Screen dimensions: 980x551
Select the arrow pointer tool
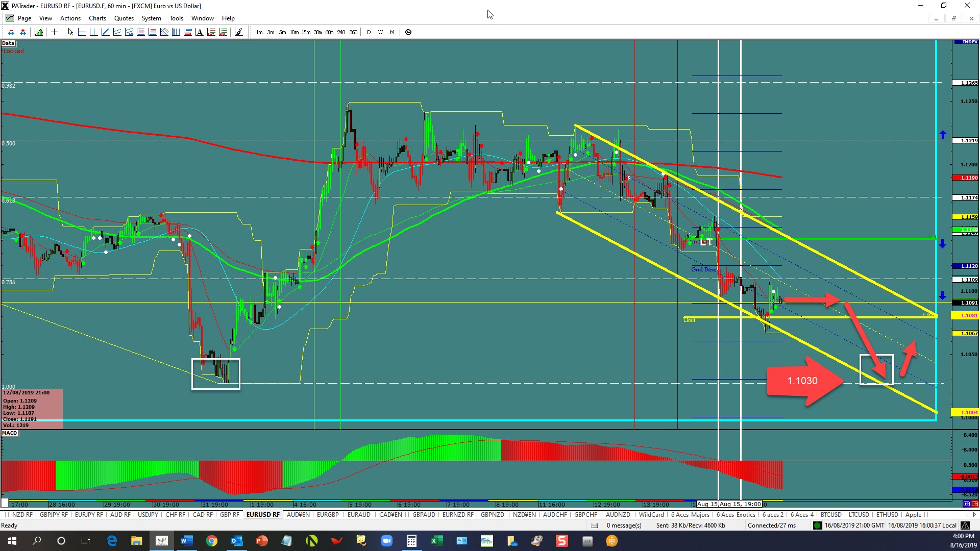coord(70,32)
